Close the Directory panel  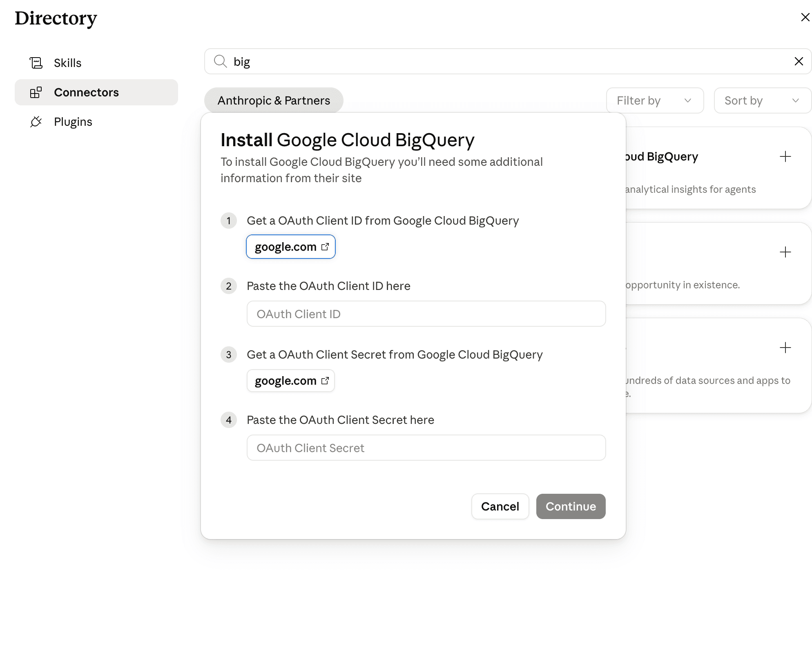[805, 17]
